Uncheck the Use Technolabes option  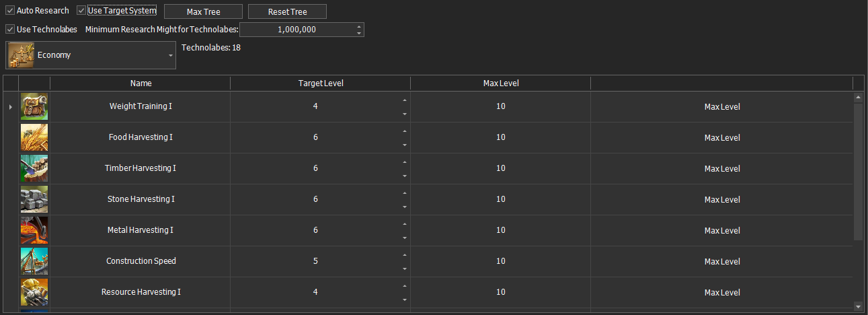pyautogui.click(x=10, y=29)
